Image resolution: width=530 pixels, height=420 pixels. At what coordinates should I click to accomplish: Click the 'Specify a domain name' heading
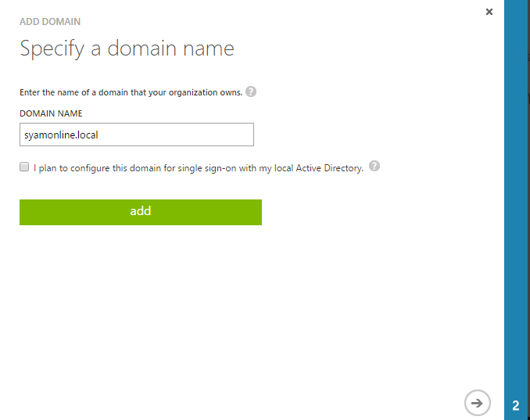[127, 48]
